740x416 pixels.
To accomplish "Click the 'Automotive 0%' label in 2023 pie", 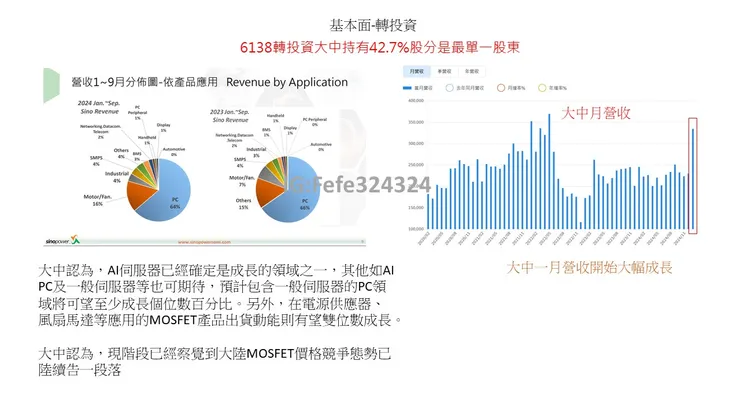I will (321, 147).
